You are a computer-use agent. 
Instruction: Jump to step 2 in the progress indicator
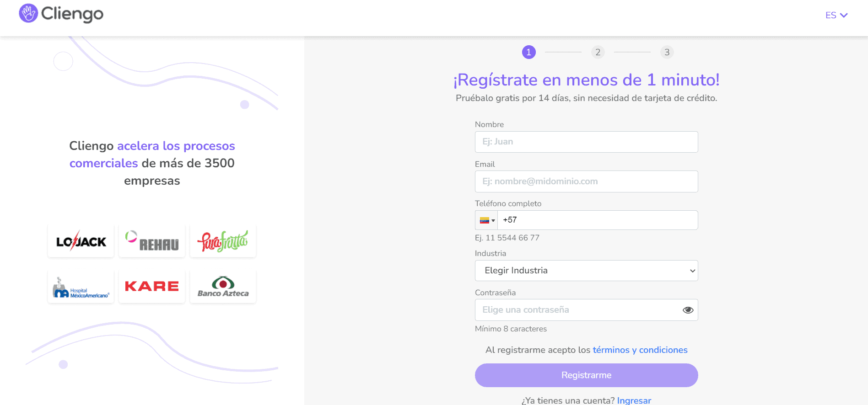tap(598, 52)
